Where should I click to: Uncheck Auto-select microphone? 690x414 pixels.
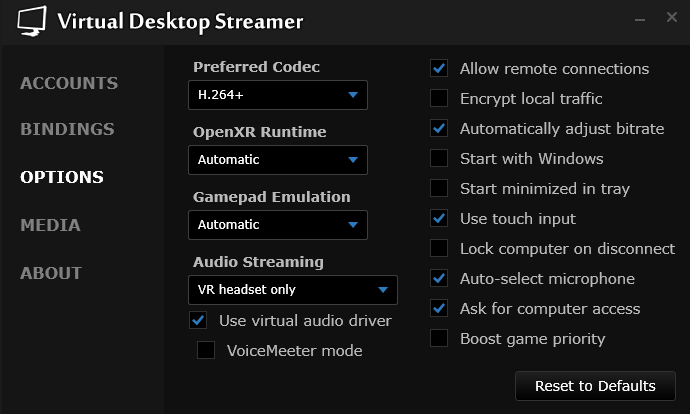click(439, 278)
